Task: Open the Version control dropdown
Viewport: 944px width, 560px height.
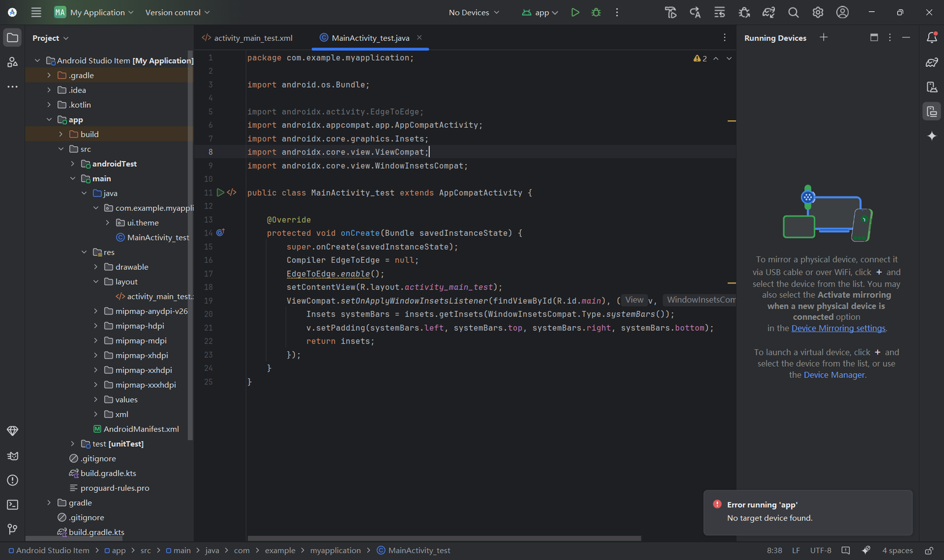Action: pos(177,12)
